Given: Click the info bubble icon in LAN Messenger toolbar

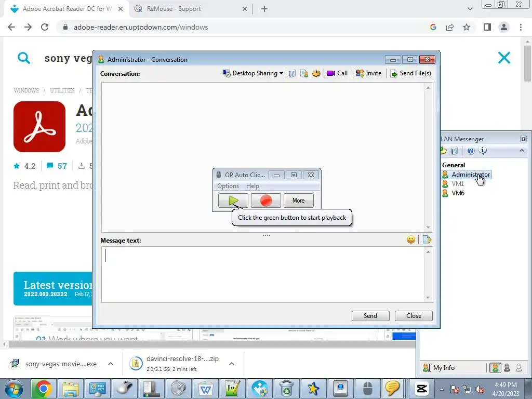Looking at the screenshot, I should (x=483, y=151).
